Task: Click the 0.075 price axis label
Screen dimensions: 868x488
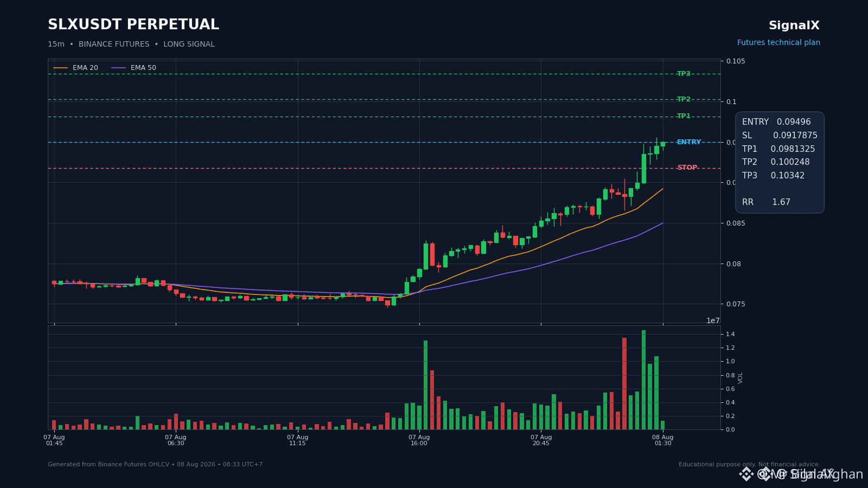Action: [736, 304]
